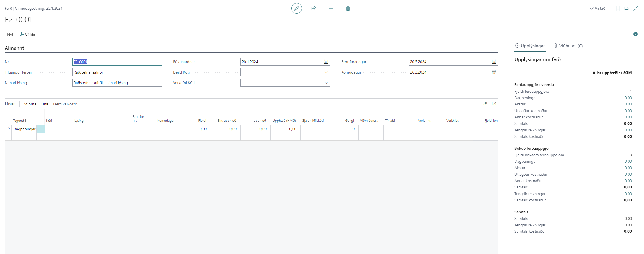Click the share icon in top toolbar
644x254 pixels.
[314, 8]
